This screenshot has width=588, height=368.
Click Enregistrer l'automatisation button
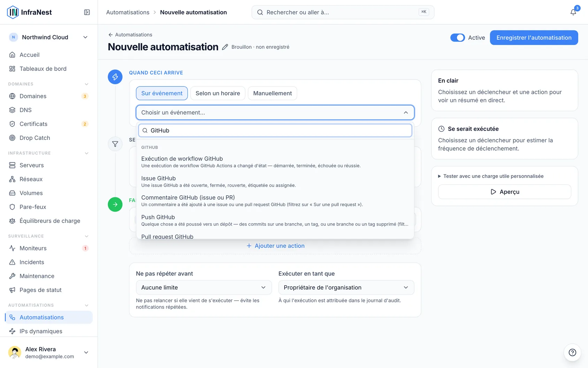pos(534,38)
